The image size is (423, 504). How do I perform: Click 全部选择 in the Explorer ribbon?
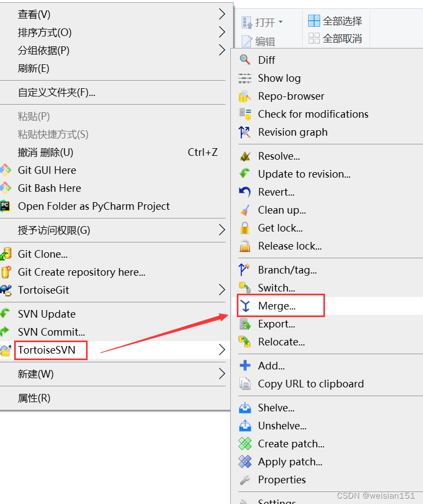335,21
